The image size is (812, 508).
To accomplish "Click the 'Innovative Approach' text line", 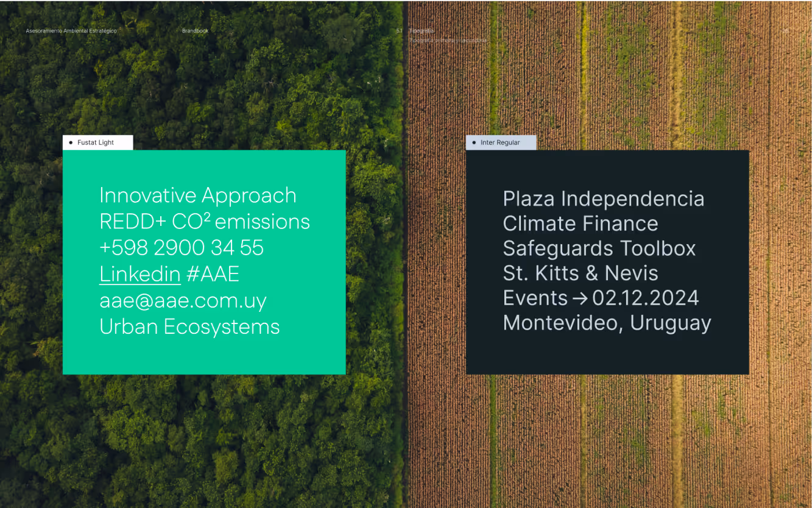I will pos(198,196).
